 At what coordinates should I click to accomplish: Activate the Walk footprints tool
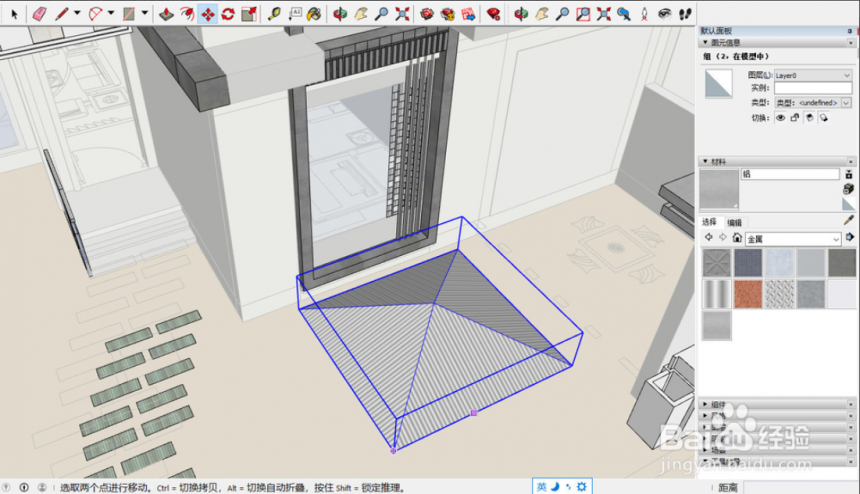[x=686, y=14]
